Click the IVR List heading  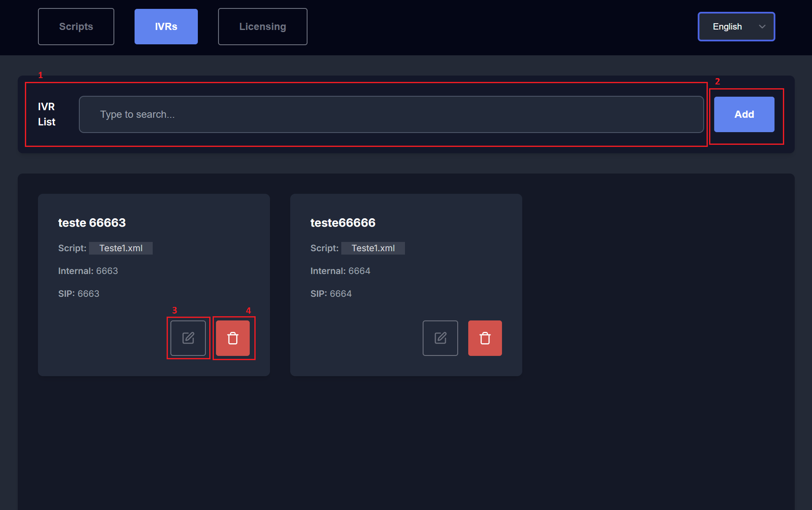[46, 114]
